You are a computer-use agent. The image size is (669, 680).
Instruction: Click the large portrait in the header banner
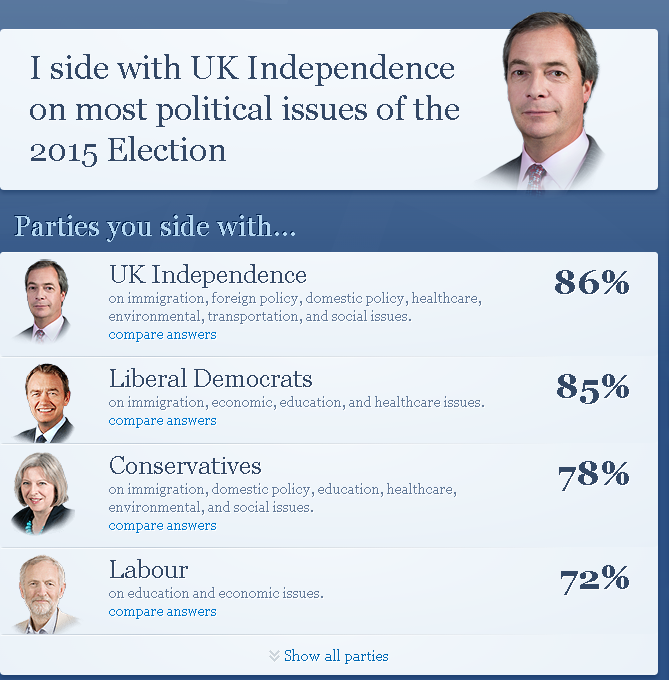(542, 102)
